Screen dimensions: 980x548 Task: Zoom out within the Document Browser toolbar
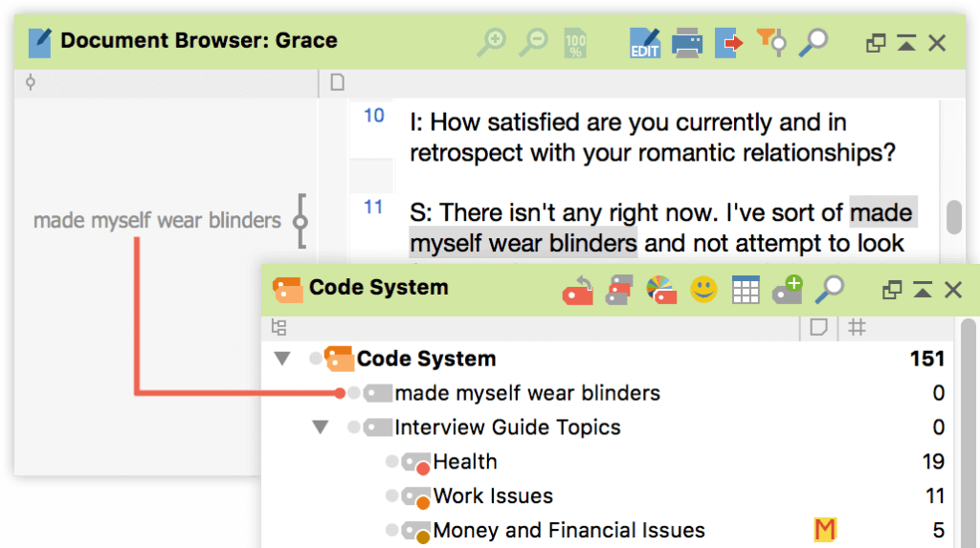click(534, 42)
